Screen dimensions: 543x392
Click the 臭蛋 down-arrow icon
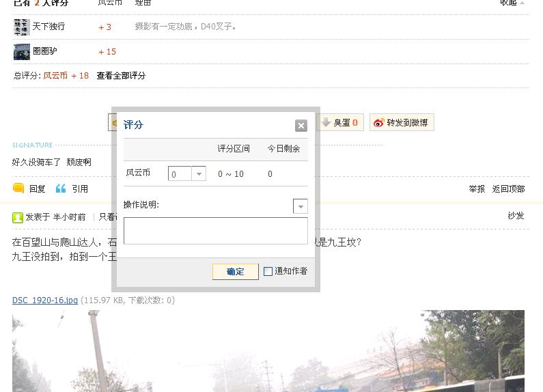(x=326, y=122)
